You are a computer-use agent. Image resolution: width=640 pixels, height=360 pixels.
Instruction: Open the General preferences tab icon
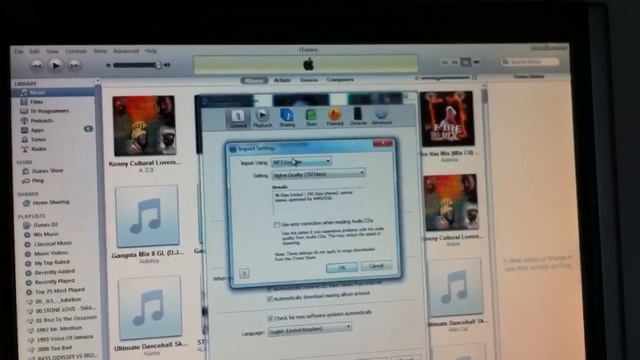[238, 119]
